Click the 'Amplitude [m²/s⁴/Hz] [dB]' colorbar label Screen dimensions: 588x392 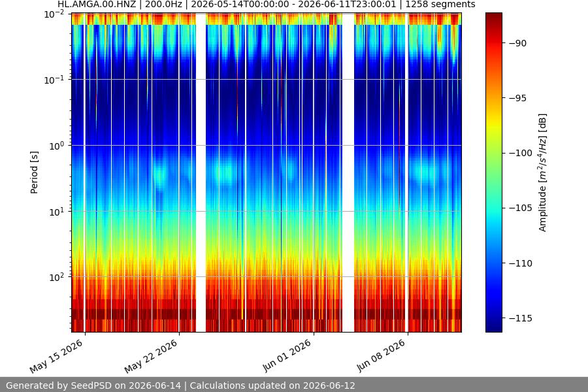(543, 172)
